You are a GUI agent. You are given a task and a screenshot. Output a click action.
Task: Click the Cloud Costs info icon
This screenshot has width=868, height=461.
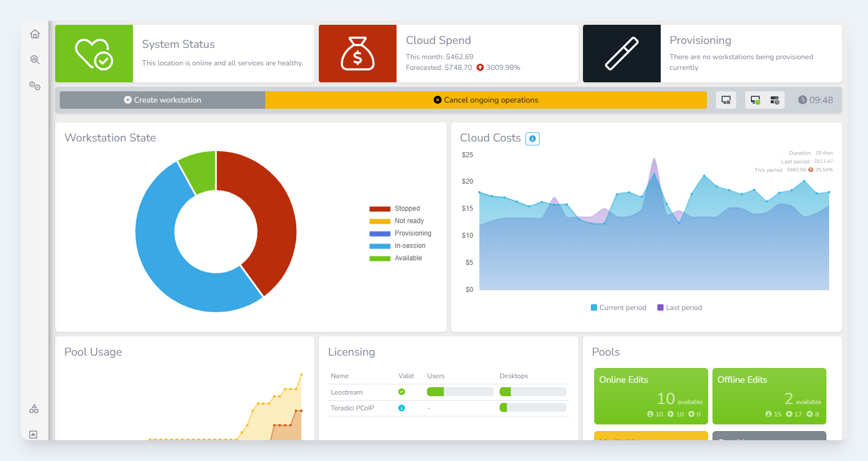point(532,139)
